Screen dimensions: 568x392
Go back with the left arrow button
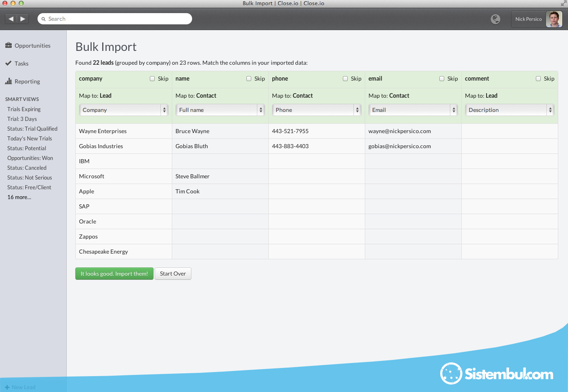[x=11, y=19]
